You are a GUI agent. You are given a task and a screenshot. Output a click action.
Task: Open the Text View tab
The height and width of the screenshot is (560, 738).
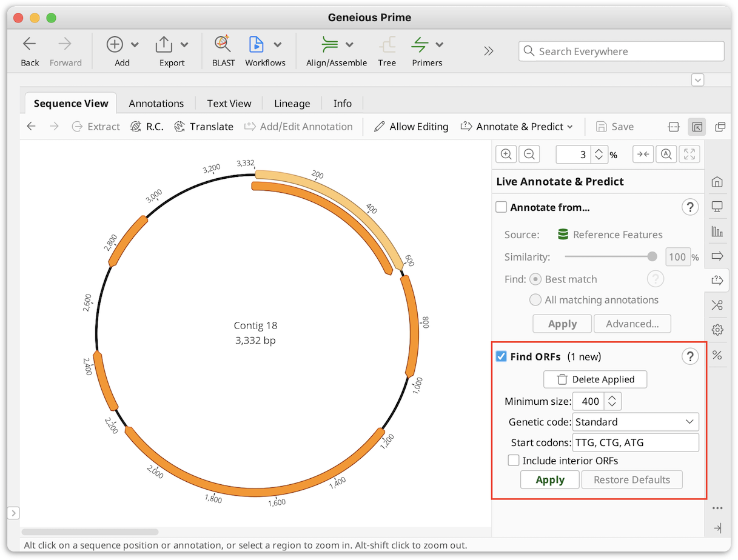click(229, 104)
